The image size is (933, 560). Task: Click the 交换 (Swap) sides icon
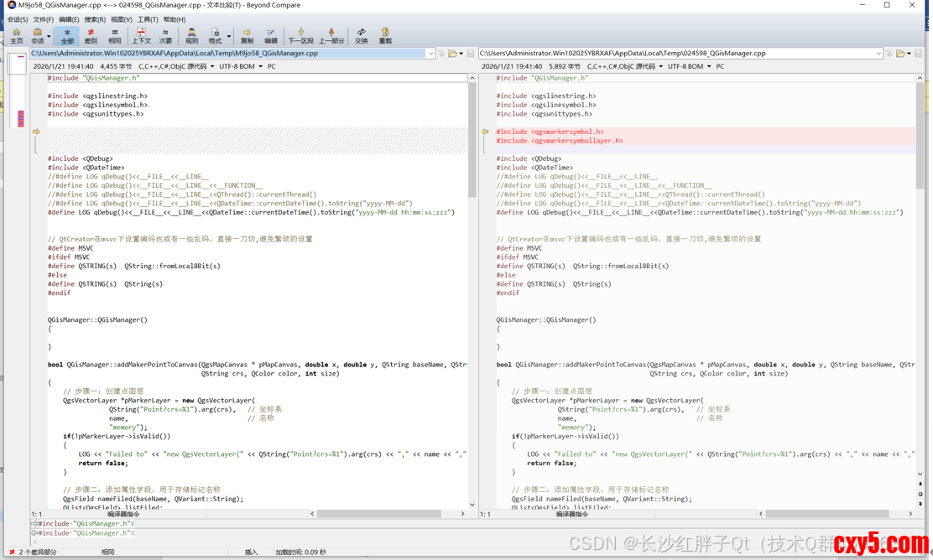361,35
